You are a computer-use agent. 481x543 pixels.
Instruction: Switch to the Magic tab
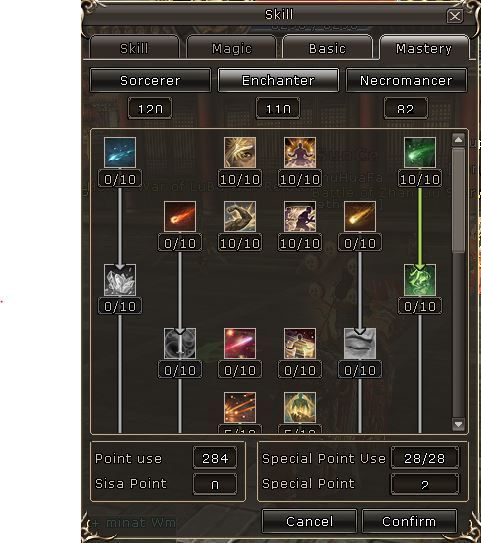(231, 48)
